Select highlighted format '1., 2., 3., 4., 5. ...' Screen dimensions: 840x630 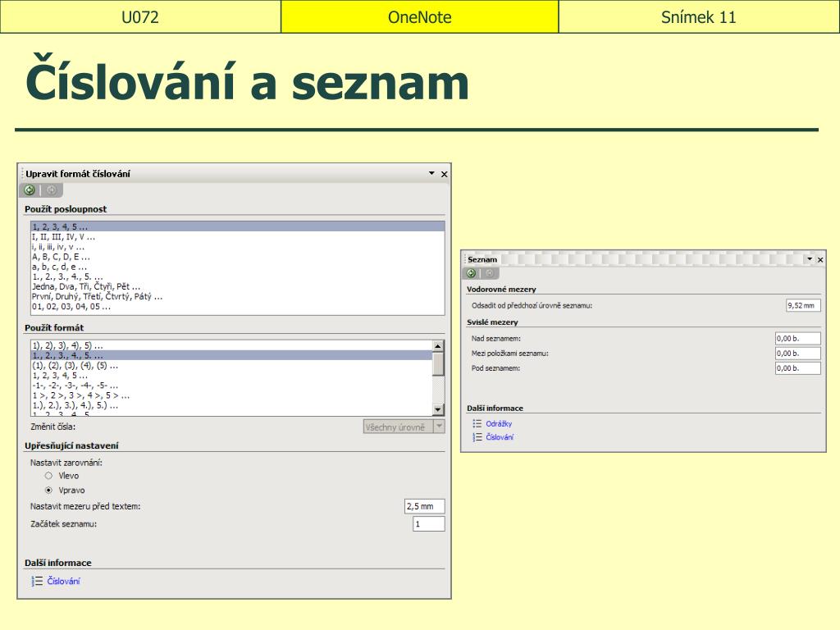pos(231,355)
